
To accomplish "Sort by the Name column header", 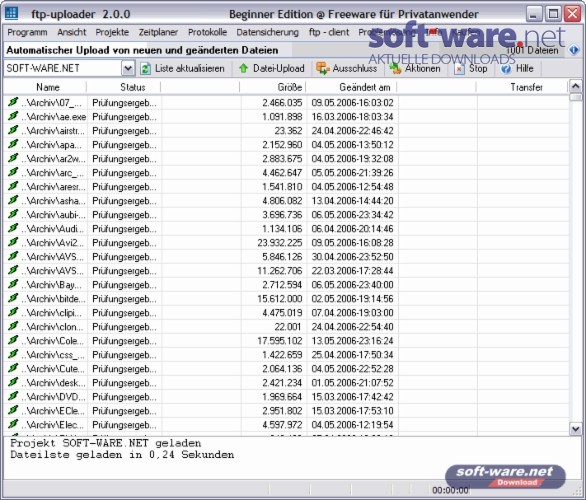I will [x=47, y=87].
